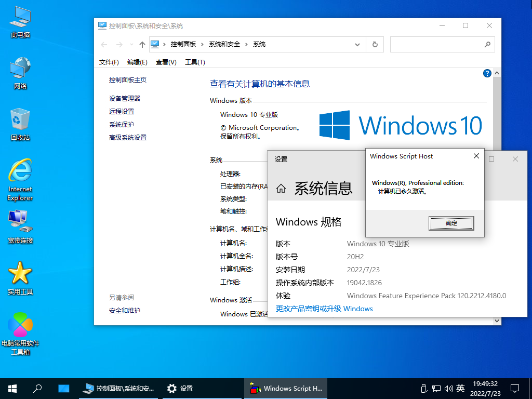
Task: Open taskbar search magnifier
Action: point(37,389)
